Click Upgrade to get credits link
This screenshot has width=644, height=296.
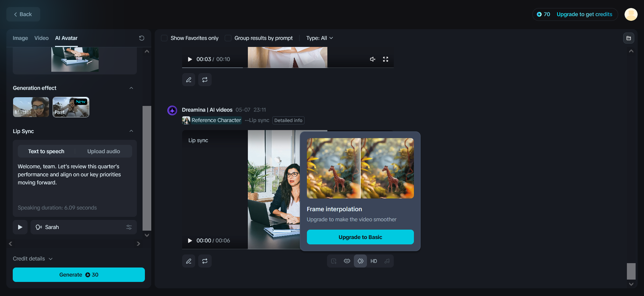tap(585, 14)
